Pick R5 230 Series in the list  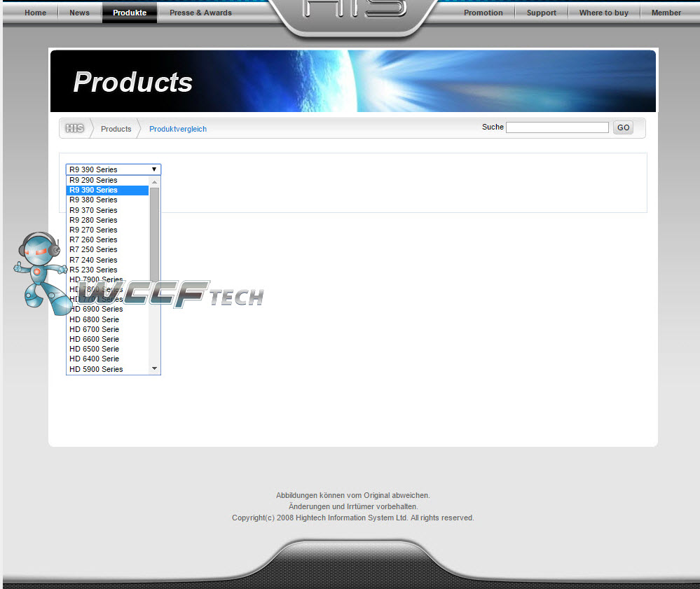pyautogui.click(x=108, y=270)
